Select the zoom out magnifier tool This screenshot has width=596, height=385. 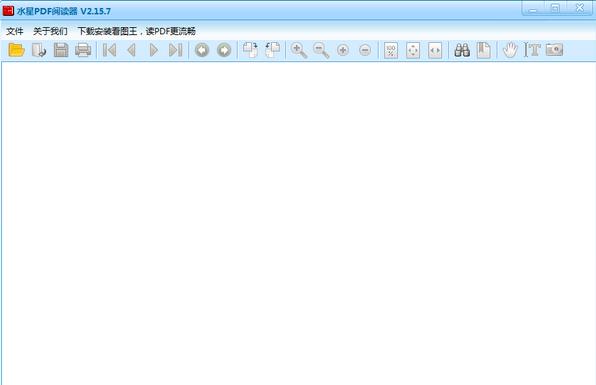click(321, 50)
